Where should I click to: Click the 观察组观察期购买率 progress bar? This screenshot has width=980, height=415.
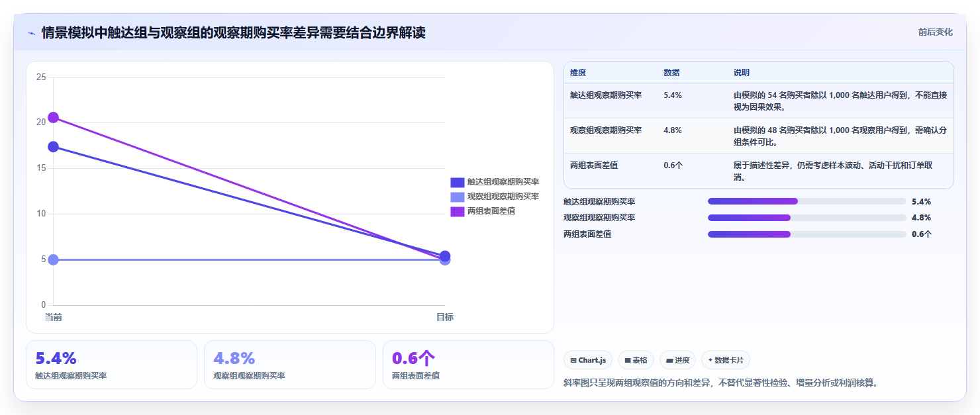pyautogui.click(x=807, y=217)
